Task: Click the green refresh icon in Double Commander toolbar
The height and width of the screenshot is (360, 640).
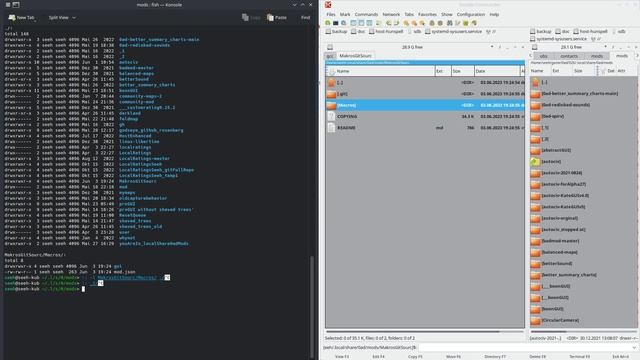Action: tap(328, 23)
